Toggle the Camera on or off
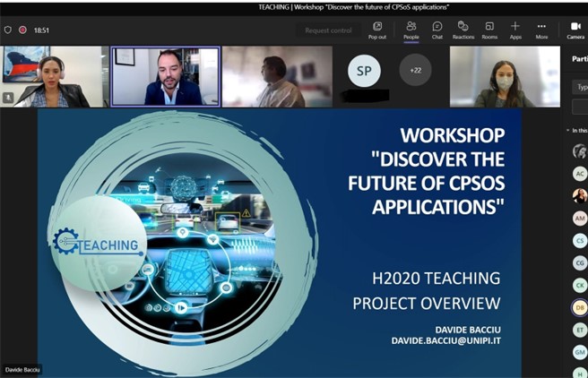Viewport: 588px width, 378px height. (x=575, y=30)
